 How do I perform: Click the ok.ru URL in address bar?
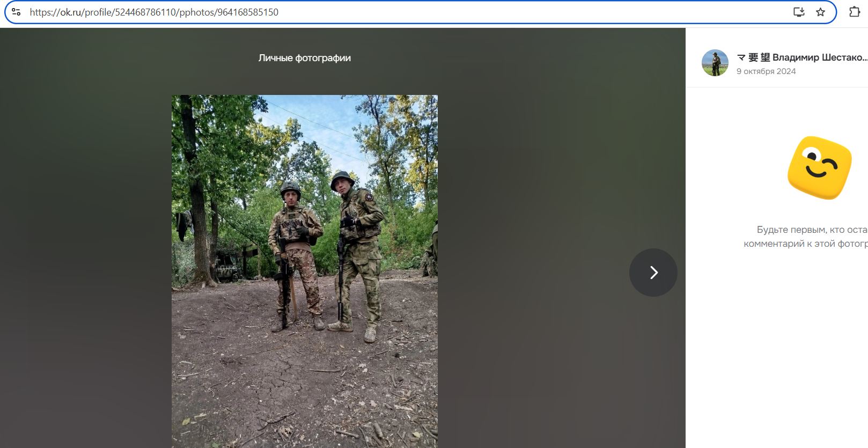[154, 12]
